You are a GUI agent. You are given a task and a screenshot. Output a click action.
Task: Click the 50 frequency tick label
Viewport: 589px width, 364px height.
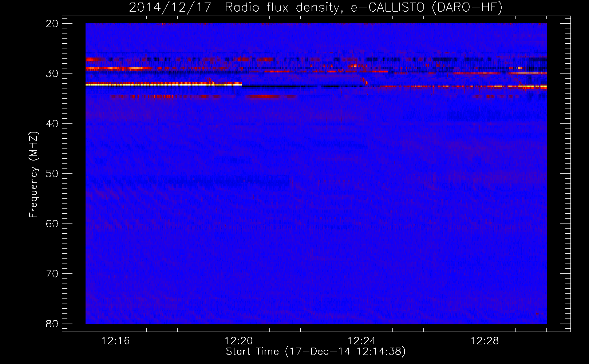52,174
